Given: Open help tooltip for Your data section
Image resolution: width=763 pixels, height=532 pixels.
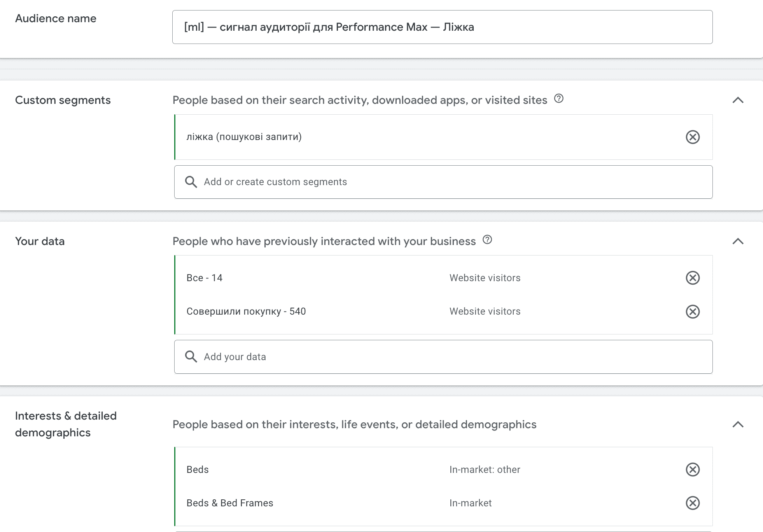Looking at the screenshot, I should (x=487, y=240).
